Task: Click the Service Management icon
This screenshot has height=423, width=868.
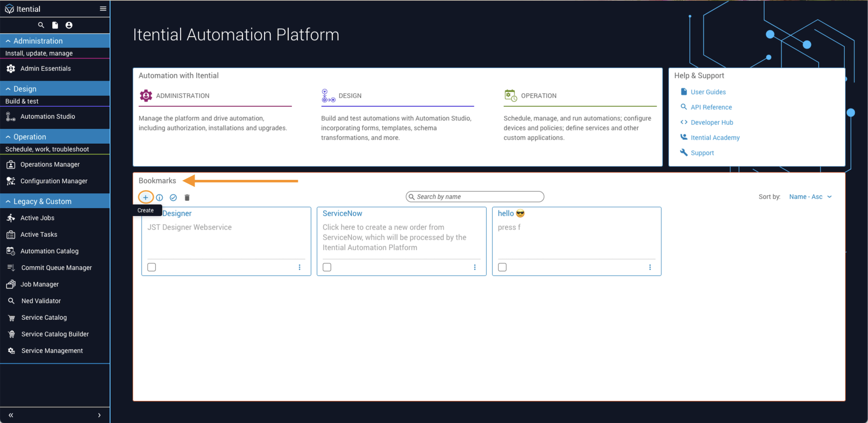Action: (x=11, y=351)
